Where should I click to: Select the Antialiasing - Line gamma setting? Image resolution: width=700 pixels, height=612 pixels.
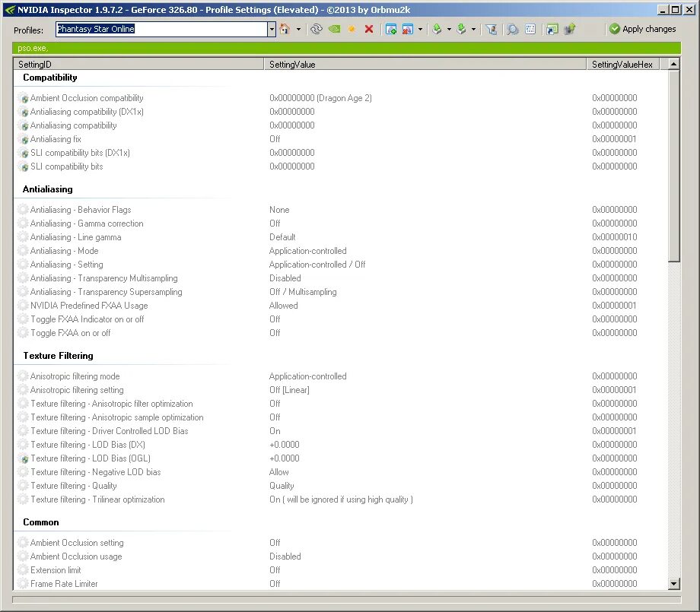[341, 237]
